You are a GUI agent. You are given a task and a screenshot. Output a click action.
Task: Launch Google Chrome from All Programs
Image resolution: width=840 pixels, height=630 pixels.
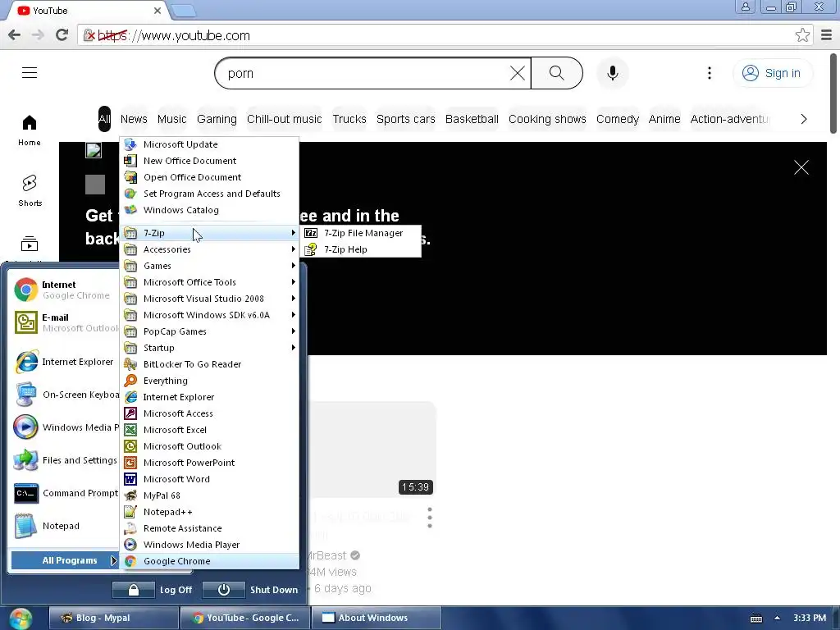pos(209,561)
